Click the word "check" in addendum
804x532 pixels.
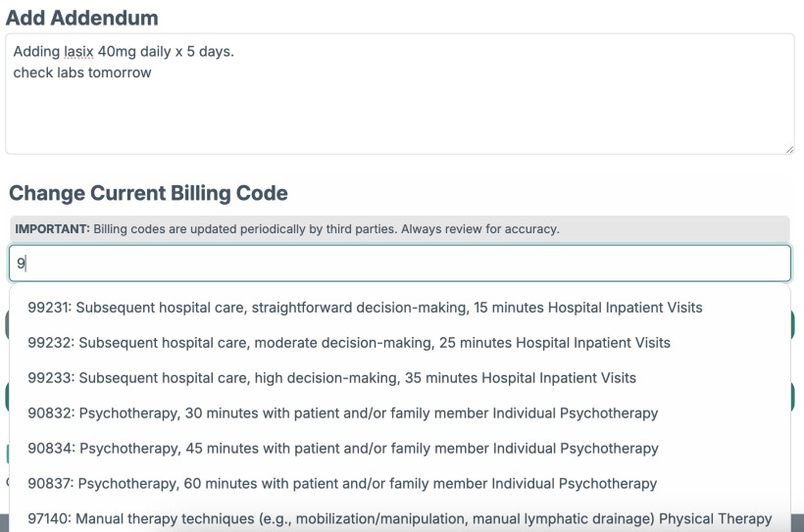33,73
